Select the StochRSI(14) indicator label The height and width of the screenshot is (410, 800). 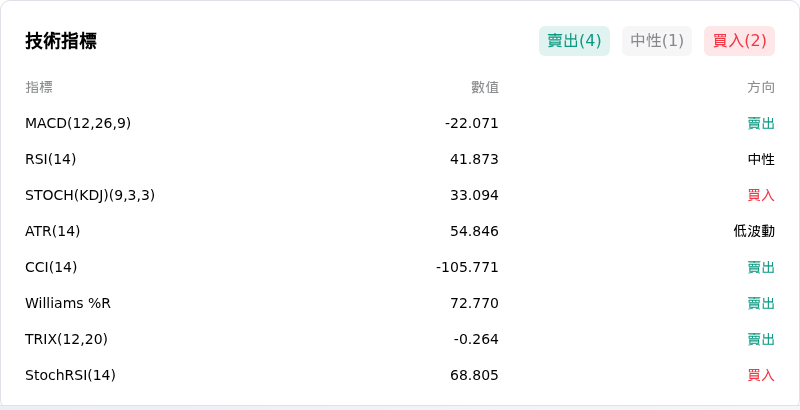pos(70,375)
